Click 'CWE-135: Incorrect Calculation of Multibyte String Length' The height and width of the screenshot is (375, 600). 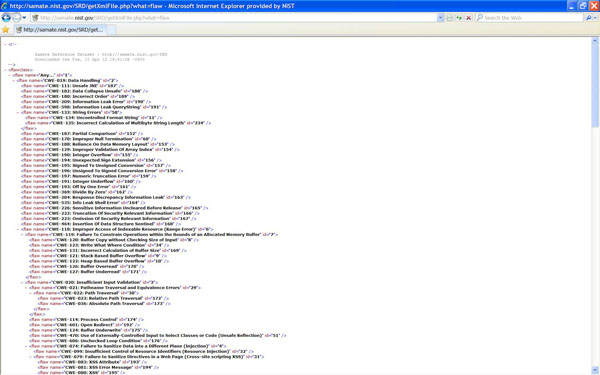(x=118, y=123)
